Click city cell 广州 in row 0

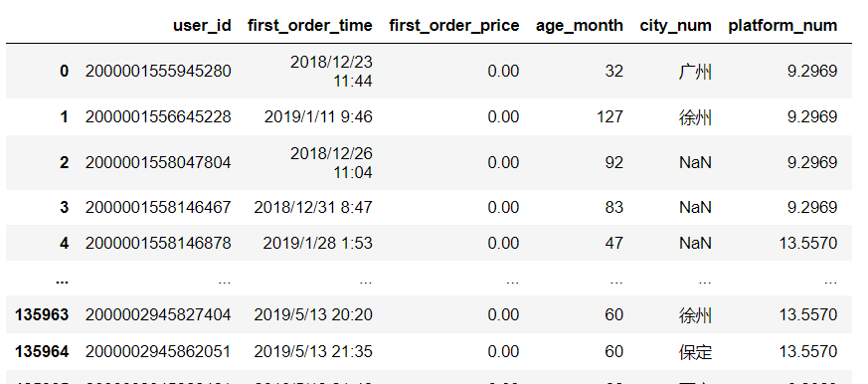pyautogui.click(x=695, y=72)
